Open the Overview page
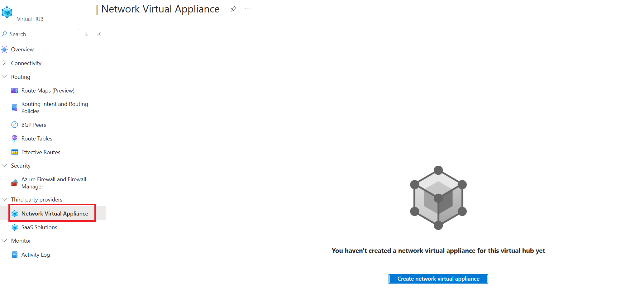644x299 pixels. (x=22, y=50)
